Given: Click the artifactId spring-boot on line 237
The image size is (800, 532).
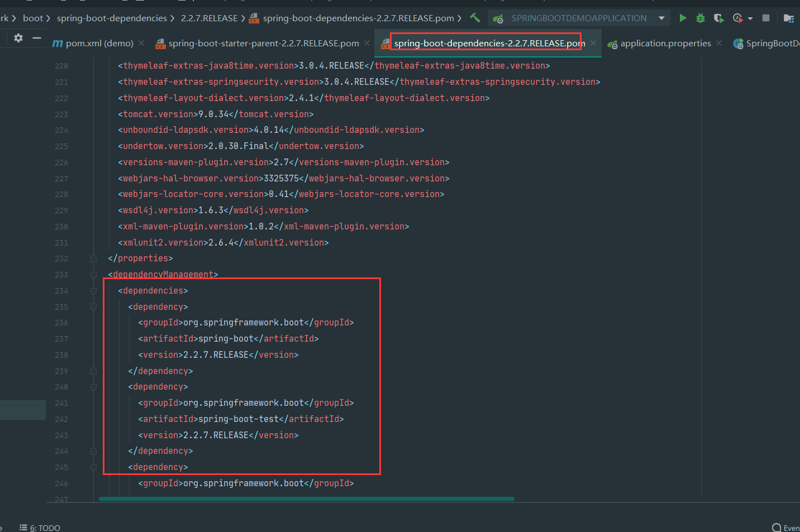Looking at the screenshot, I should pyautogui.click(x=228, y=339).
